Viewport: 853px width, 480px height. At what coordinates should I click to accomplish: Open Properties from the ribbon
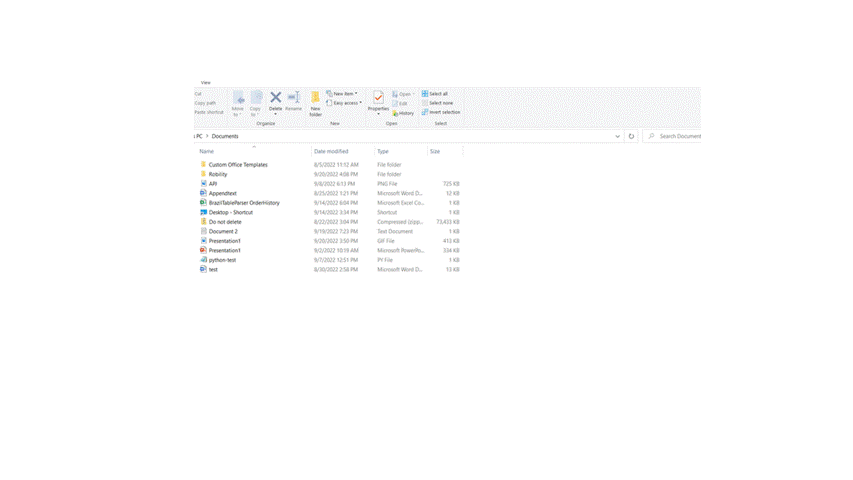[x=378, y=98]
